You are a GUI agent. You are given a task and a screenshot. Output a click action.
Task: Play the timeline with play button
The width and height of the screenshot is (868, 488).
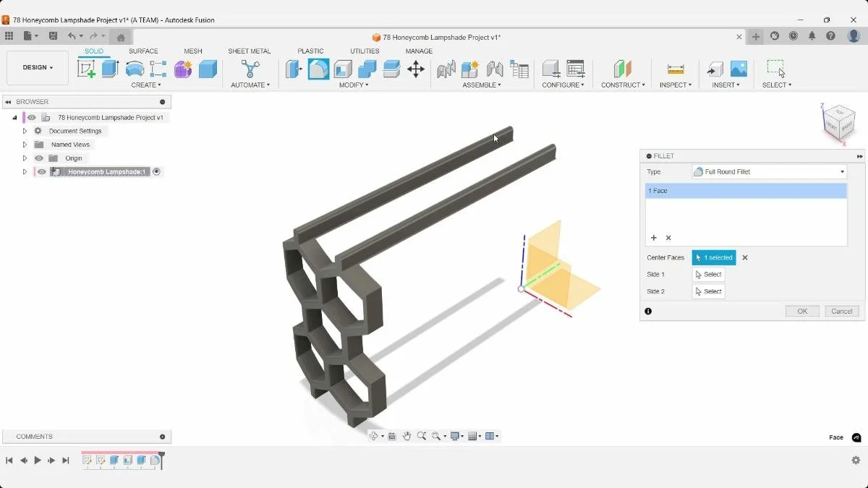(x=38, y=461)
